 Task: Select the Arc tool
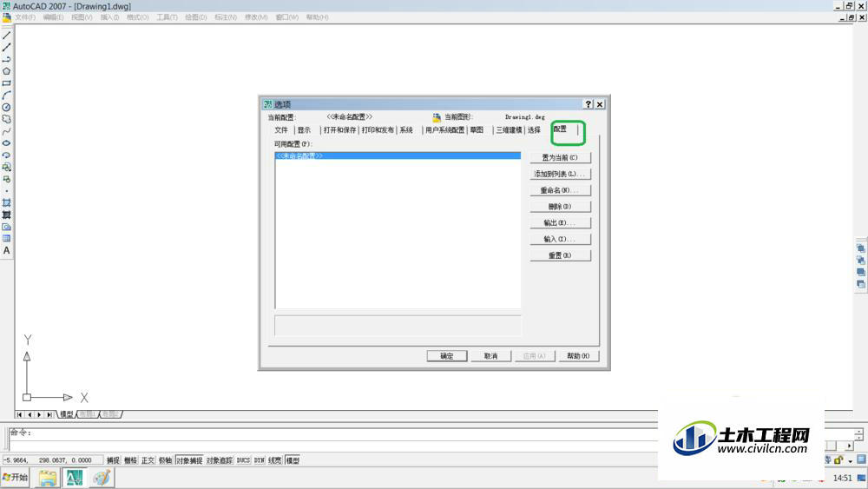click(7, 96)
